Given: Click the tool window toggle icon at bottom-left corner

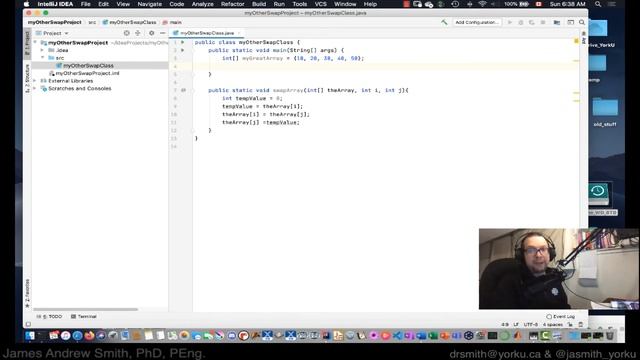Looking at the screenshot, I should tap(28, 324).
